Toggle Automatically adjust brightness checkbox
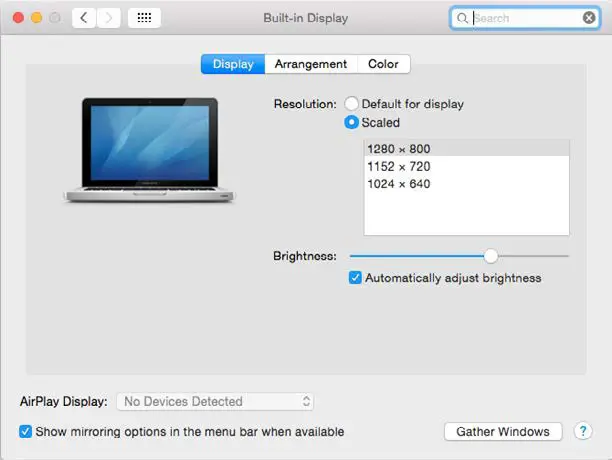Screen dimensions: 612x460 [355, 278]
